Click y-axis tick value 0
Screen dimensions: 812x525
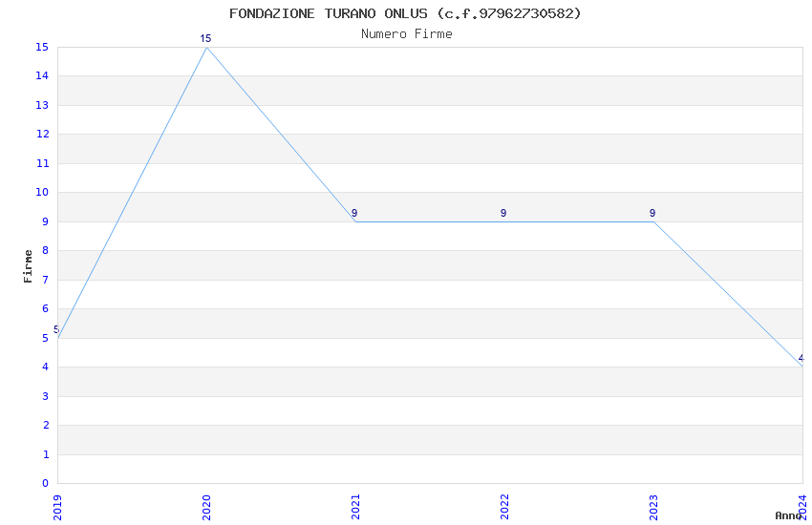[x=46, y=484]
